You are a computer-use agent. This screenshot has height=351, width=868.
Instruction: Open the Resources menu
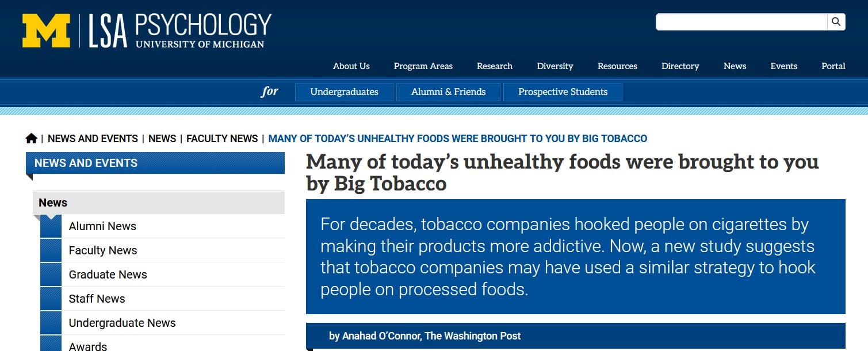tap(617, 66)
